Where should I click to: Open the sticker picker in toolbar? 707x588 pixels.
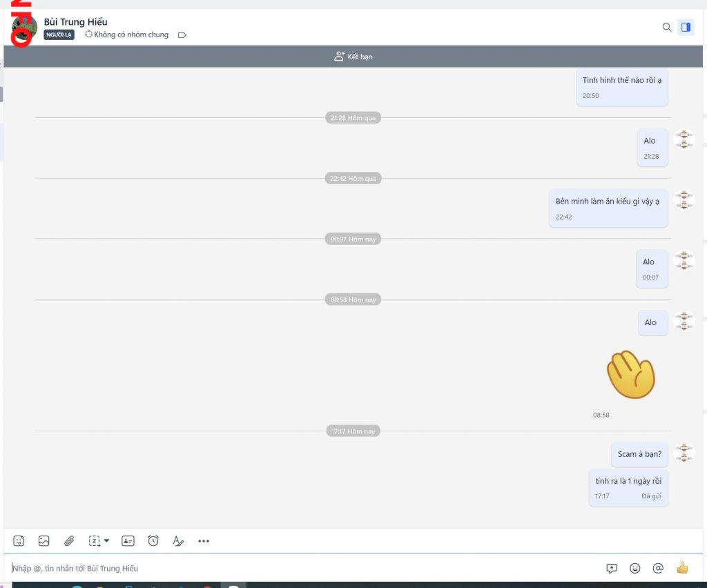coord(19,541)
